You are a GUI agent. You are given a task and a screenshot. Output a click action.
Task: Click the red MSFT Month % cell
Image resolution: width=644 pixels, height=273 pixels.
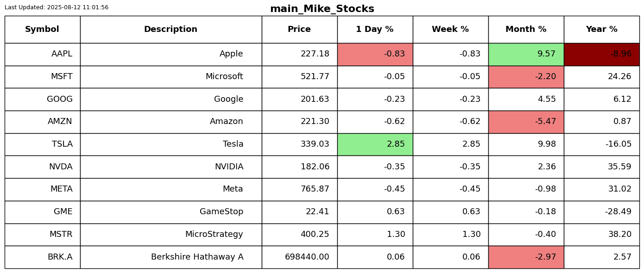coord(526,77)
